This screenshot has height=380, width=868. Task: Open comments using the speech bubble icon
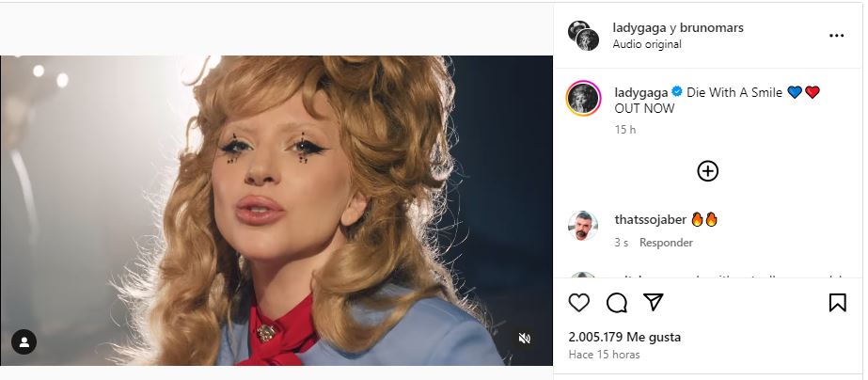(617, 303)
